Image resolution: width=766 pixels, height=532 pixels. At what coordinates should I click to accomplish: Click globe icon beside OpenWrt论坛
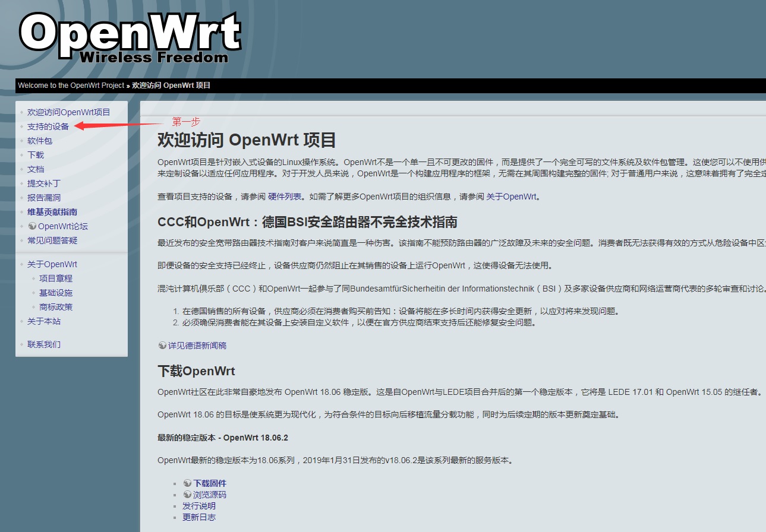(32, 226)
